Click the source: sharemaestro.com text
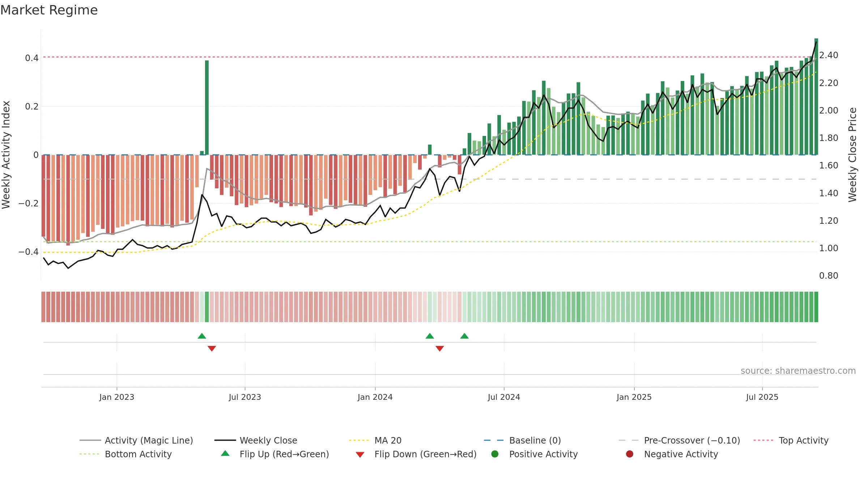The image size is (868, 488). (x=798, y=371)
